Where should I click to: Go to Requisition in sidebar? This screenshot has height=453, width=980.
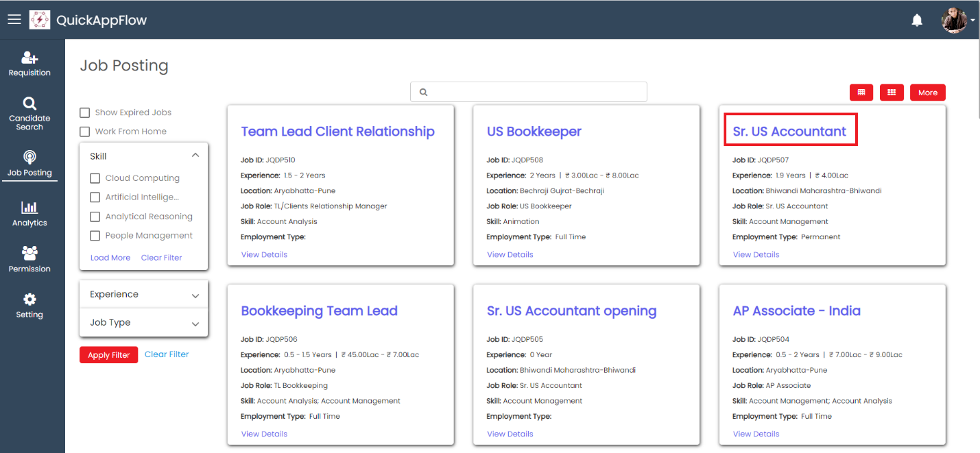pos(29,64)
